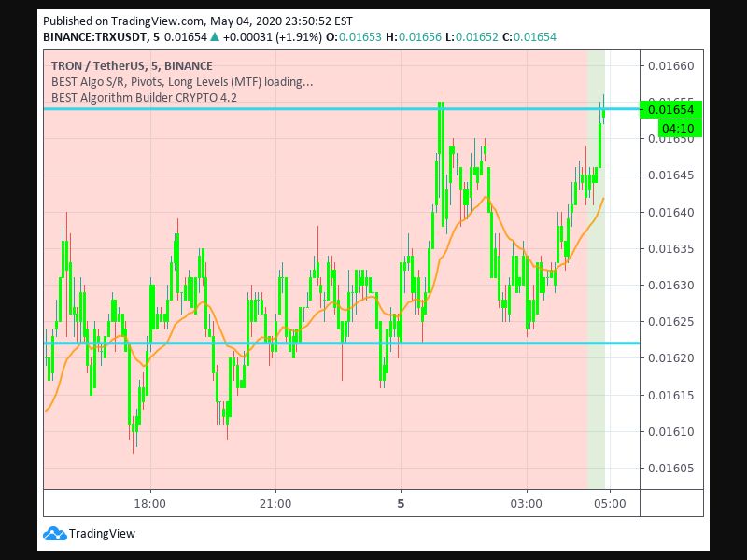Viewport: 747px width, 560px height.
Task: Select the BEST Algo S/R, Pivots indicator label
Action: click(182, 82)
